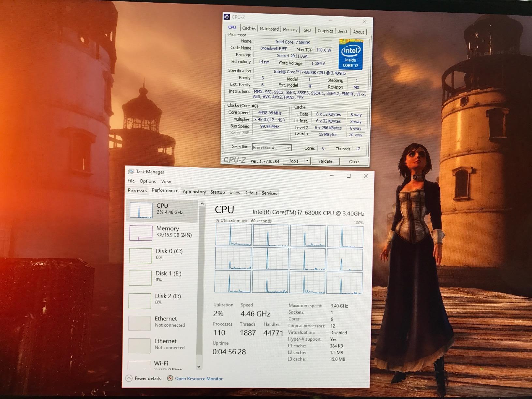Minimize the Task Manager window

332,175
